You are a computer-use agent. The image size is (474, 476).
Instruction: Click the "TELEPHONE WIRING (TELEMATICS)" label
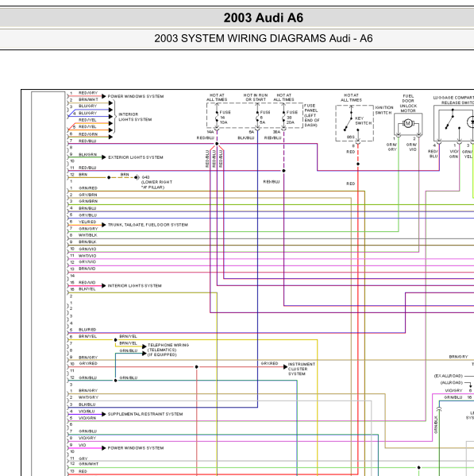point(168,347)
